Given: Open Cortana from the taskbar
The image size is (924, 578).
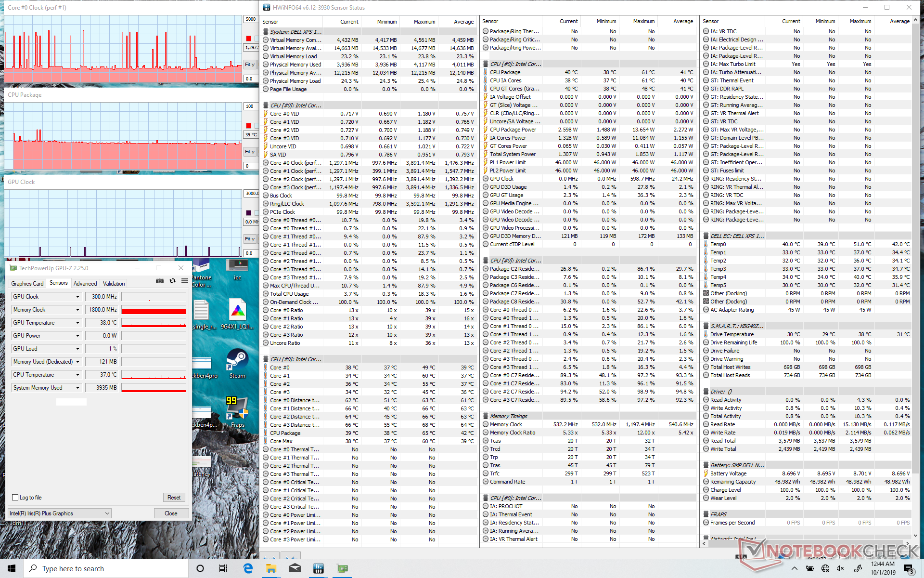Looking at the screenshot, I should pyautogui.click(x=200, y=568).
